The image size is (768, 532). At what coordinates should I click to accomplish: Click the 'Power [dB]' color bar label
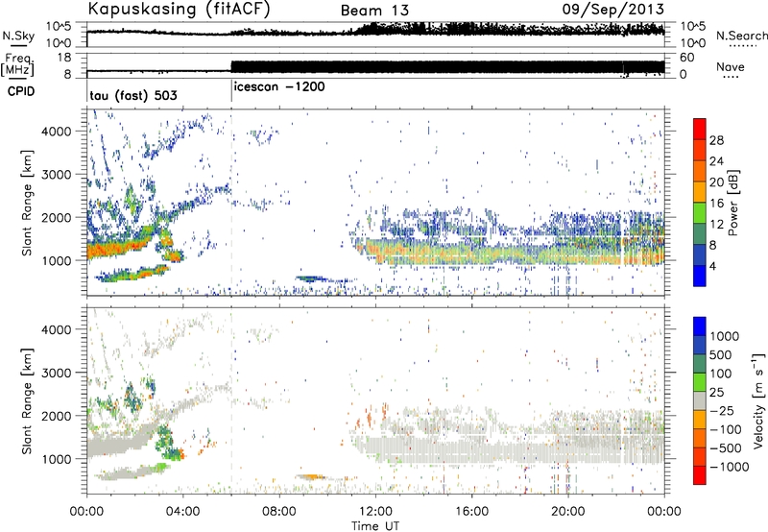(732, 203)
